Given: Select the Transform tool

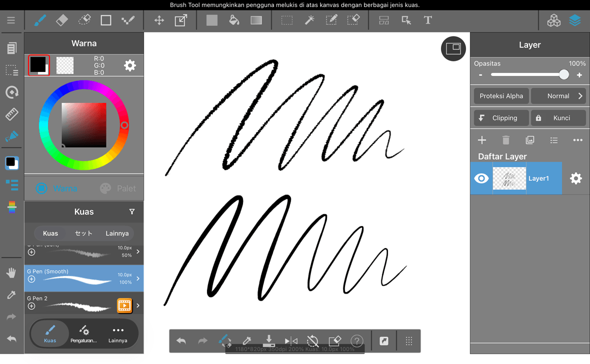Looking at the screenshot, I should pyautogui.click(x=181, y=20).
